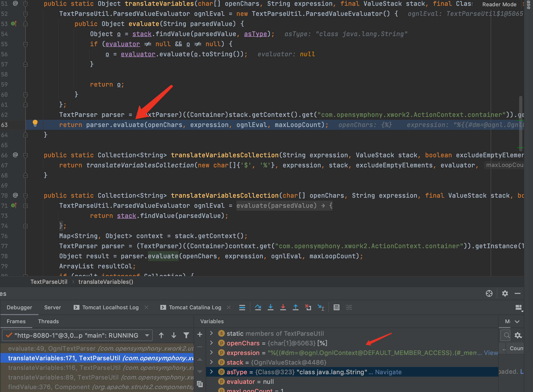
Task: Expand the asType variable node
Action: point(211,372)
